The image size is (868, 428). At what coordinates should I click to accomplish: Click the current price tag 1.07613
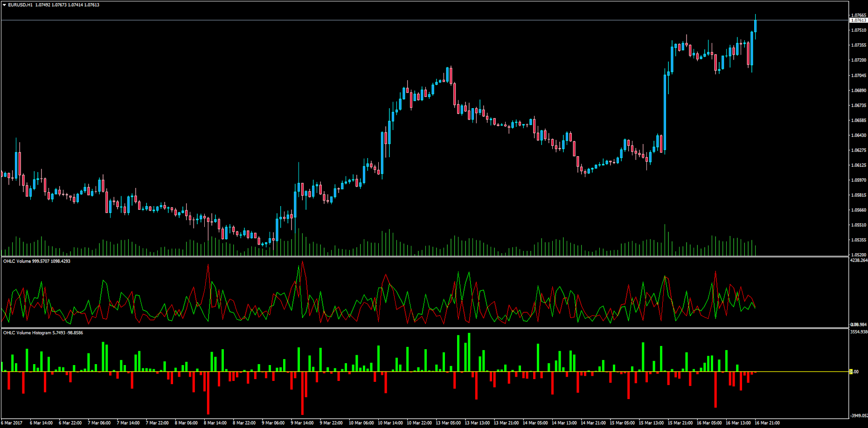point(858,21)
